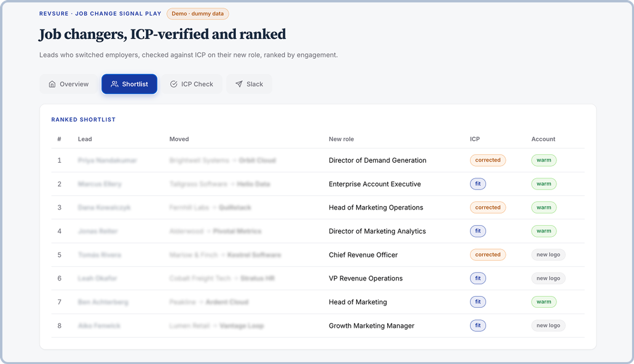
Task: Select 'Growth Marketing Manager' role cell
Action: click(371, 326)
